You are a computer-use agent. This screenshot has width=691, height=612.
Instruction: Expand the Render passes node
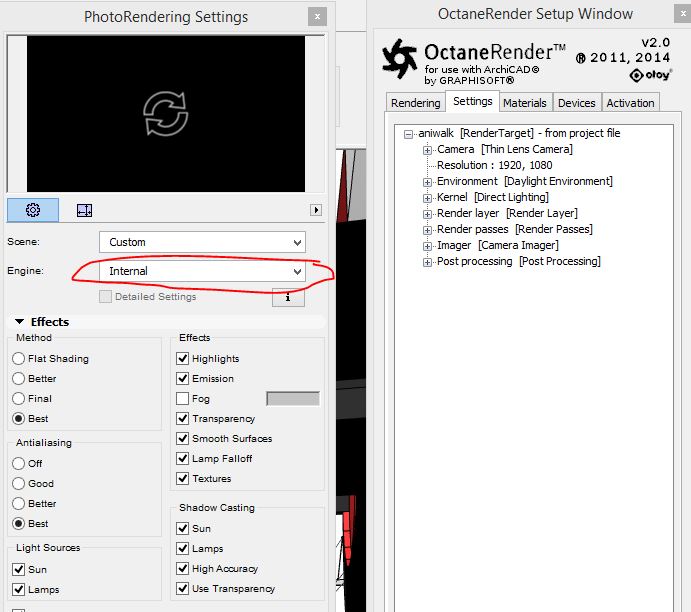427,230
